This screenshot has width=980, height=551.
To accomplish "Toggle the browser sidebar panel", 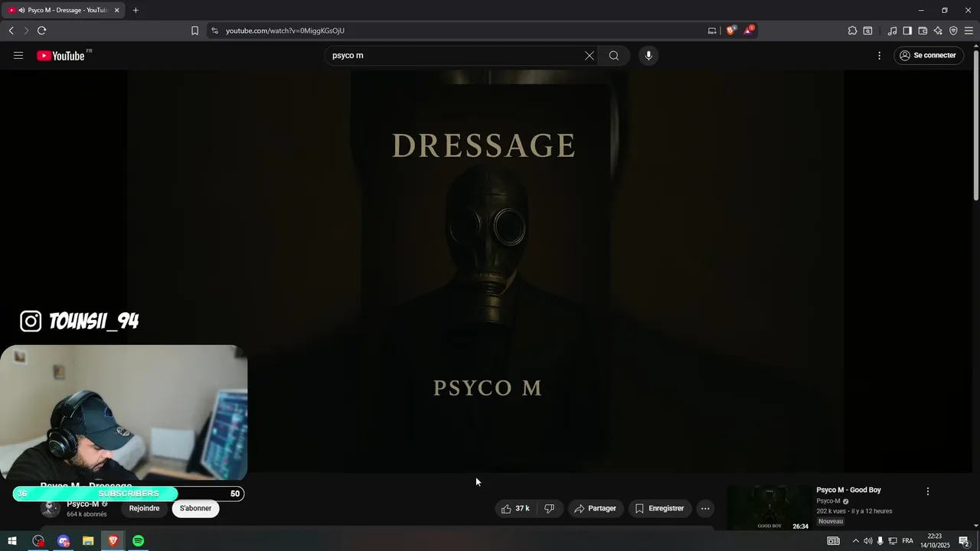I will [907, 31].
